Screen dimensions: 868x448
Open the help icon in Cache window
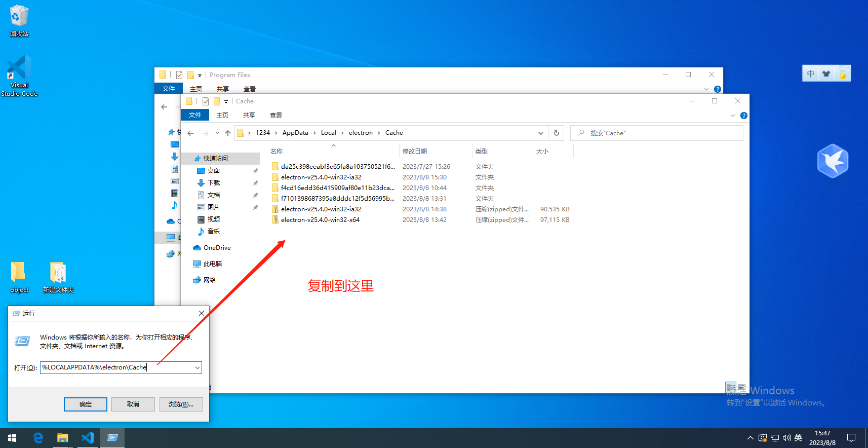click(743, 116)
